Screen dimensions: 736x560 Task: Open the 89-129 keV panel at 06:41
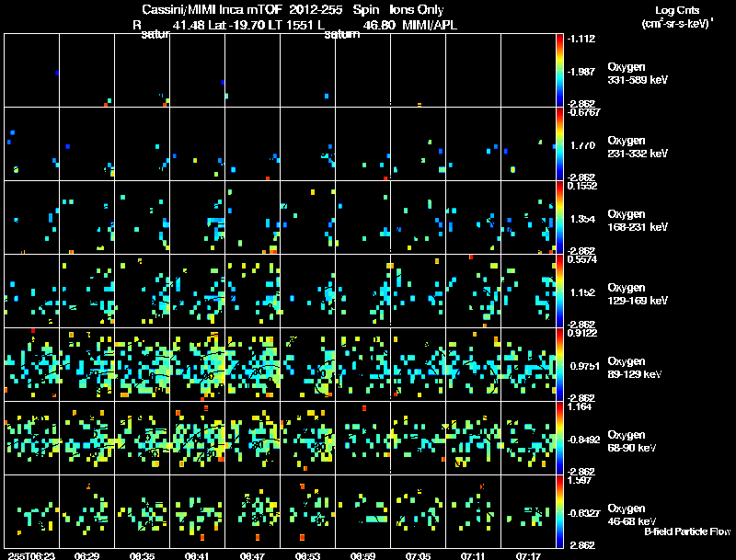tap(197, 365)
